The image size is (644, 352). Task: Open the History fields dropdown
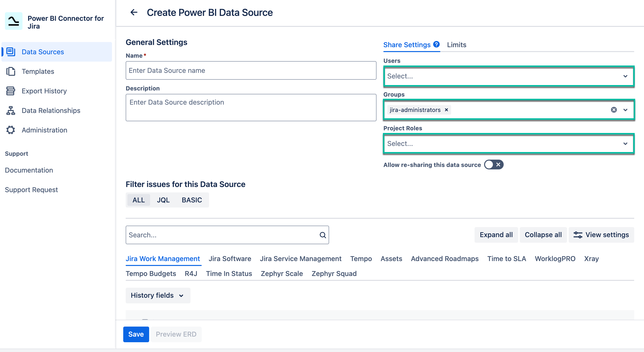tap(157, 295)
